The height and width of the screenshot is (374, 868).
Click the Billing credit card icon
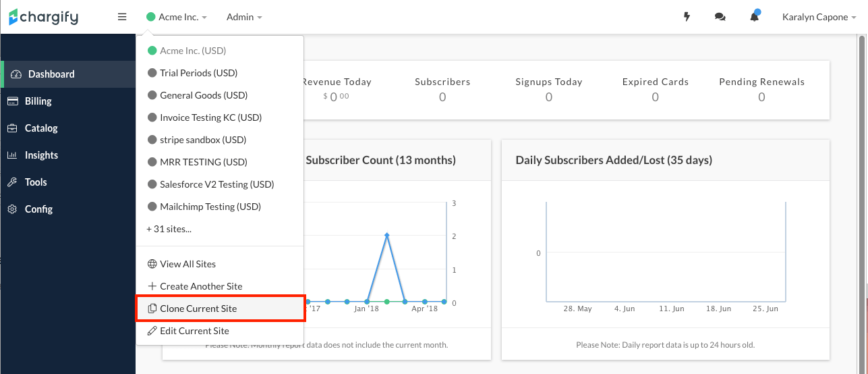coord(12,101)
